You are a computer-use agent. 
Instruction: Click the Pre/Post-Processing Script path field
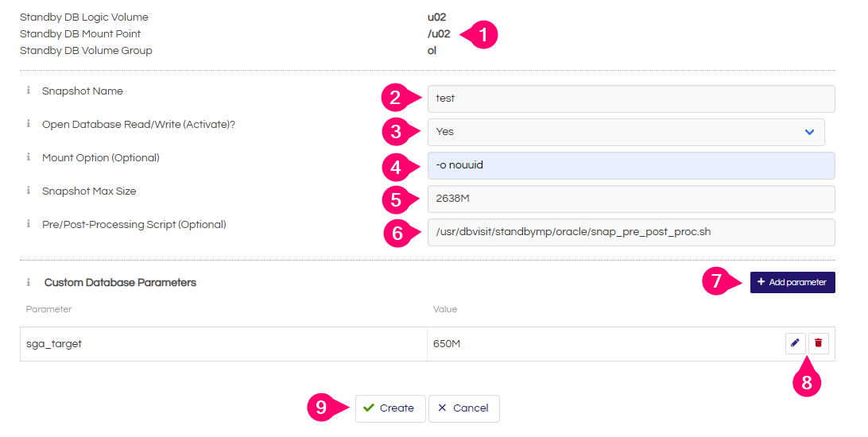point(631,232)
